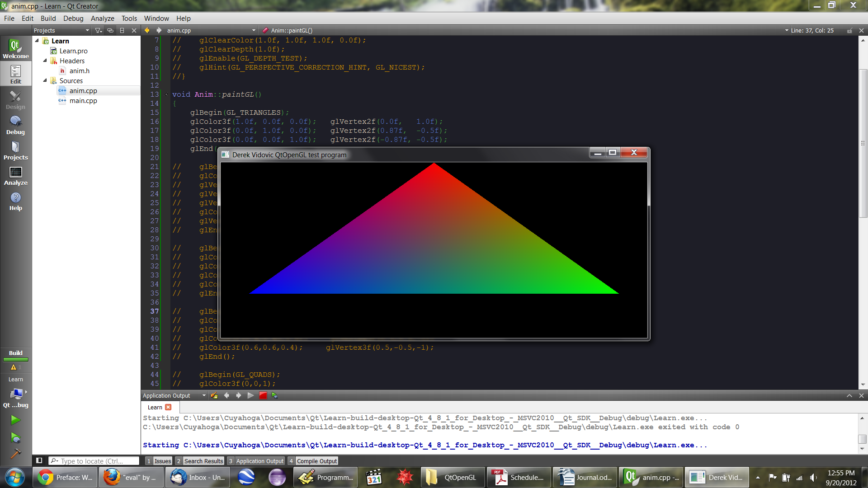Open Welcome mode with Qt logo
The width and height of the screenshot is (868, 488).
tap(15, 49)
